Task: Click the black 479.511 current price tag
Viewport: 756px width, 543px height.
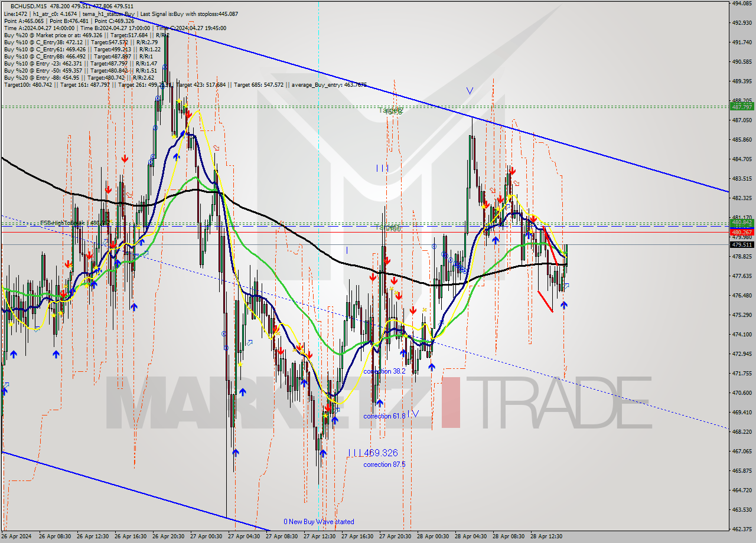Action: pyautogui.click(x=742, y=244)
